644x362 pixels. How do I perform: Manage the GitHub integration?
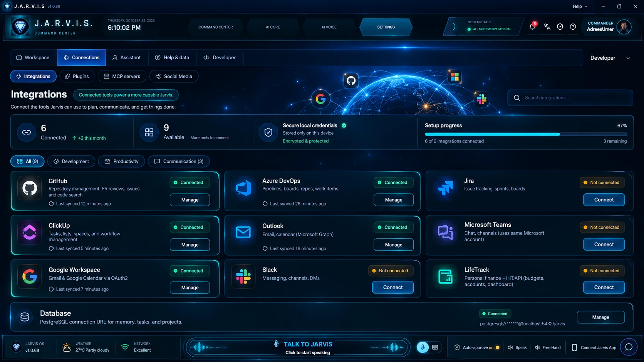click(x=190, y=200)
